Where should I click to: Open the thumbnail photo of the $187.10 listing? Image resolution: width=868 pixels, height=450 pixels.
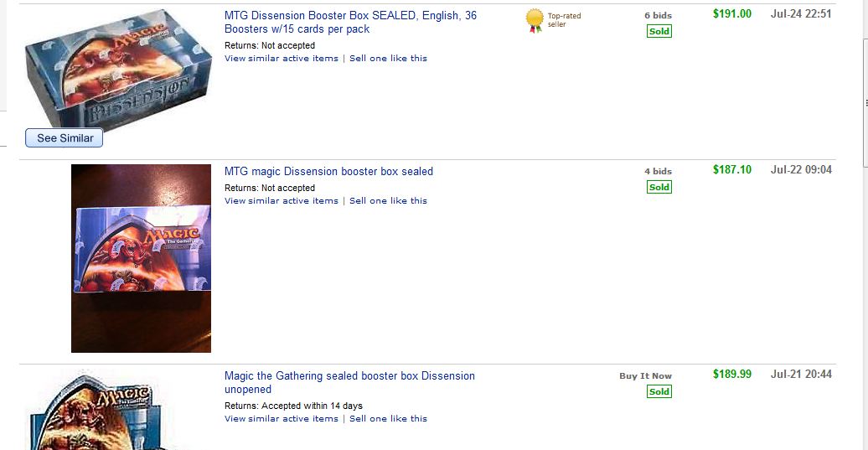point(141,258)
